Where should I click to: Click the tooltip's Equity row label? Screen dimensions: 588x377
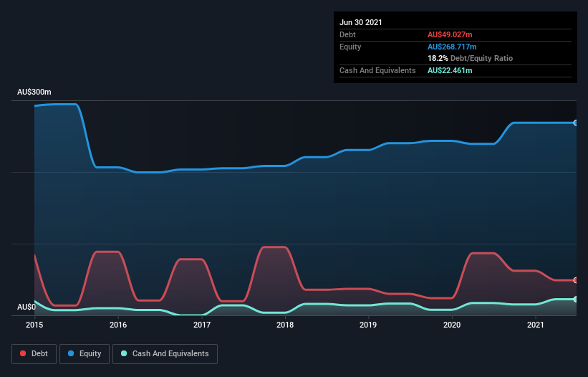pyautogui.click(x=350, y=47)
